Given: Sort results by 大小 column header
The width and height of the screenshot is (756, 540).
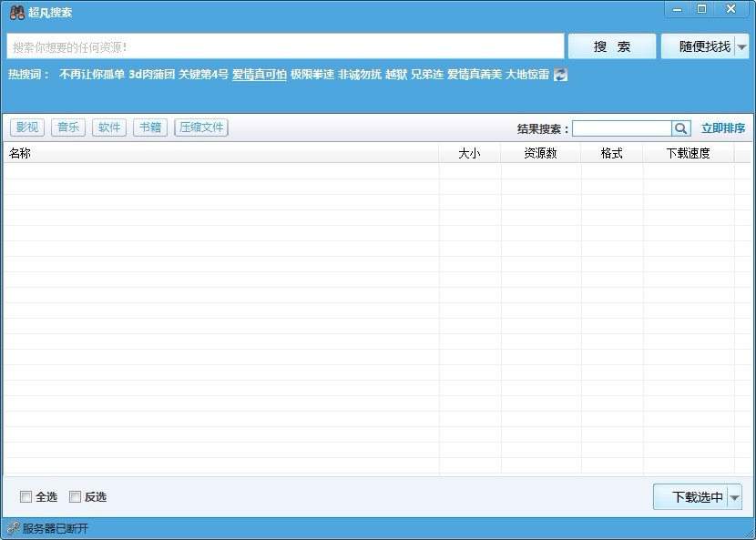Looking at the screenshot, I should click(x=469, y=153).
